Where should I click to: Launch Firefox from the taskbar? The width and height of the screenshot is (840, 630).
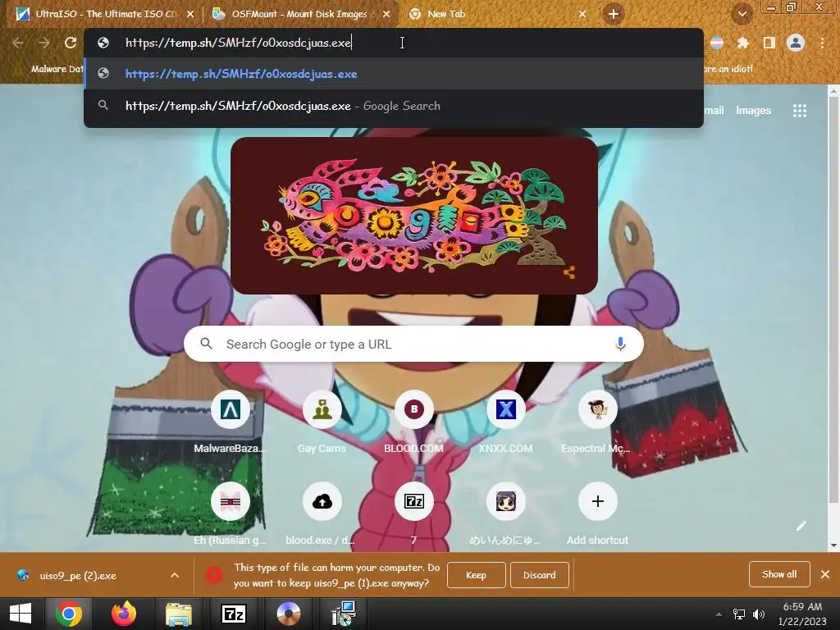(124, 614)
